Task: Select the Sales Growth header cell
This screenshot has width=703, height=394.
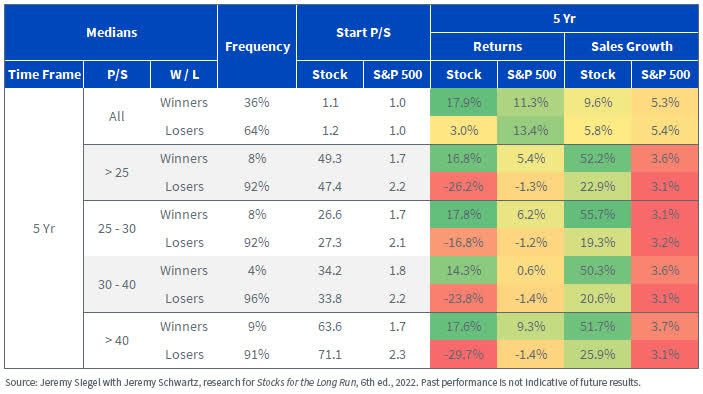Action: pyautogui.click(x=631, y=47)
